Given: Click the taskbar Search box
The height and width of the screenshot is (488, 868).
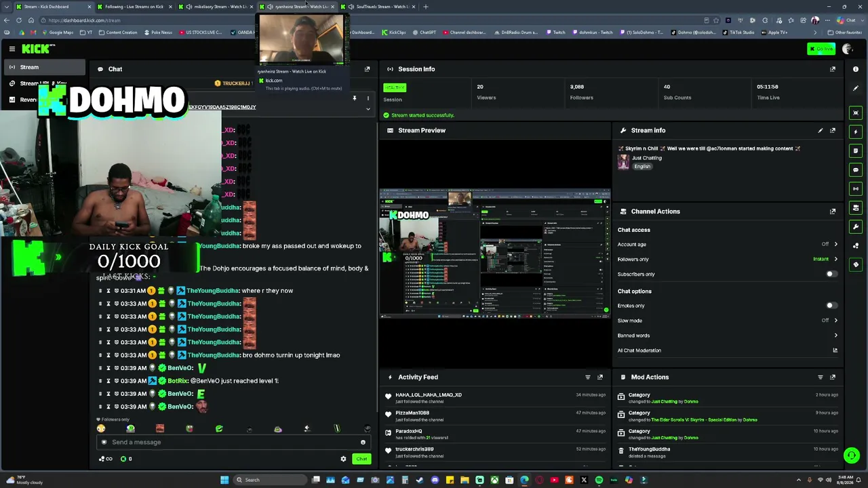Looking at the screenshot, I should click(x=269, y=480).
